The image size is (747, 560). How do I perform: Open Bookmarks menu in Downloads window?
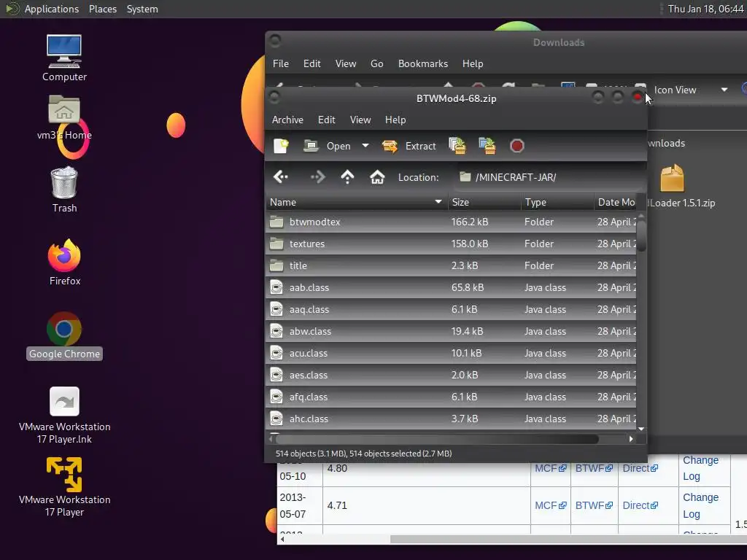[x=423, y=64]
